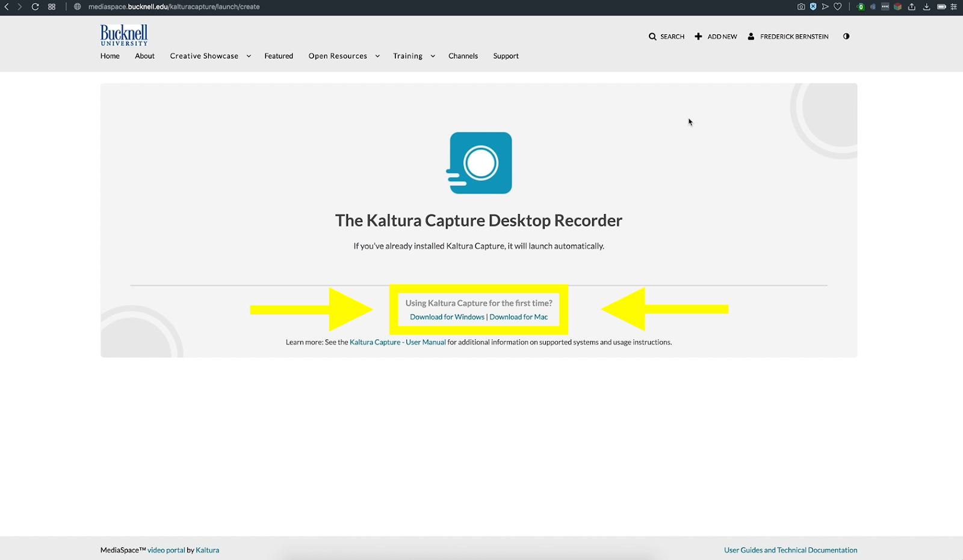Open the speed dial grid icon
Screen dimensions: 963x560
coord(52,7)
